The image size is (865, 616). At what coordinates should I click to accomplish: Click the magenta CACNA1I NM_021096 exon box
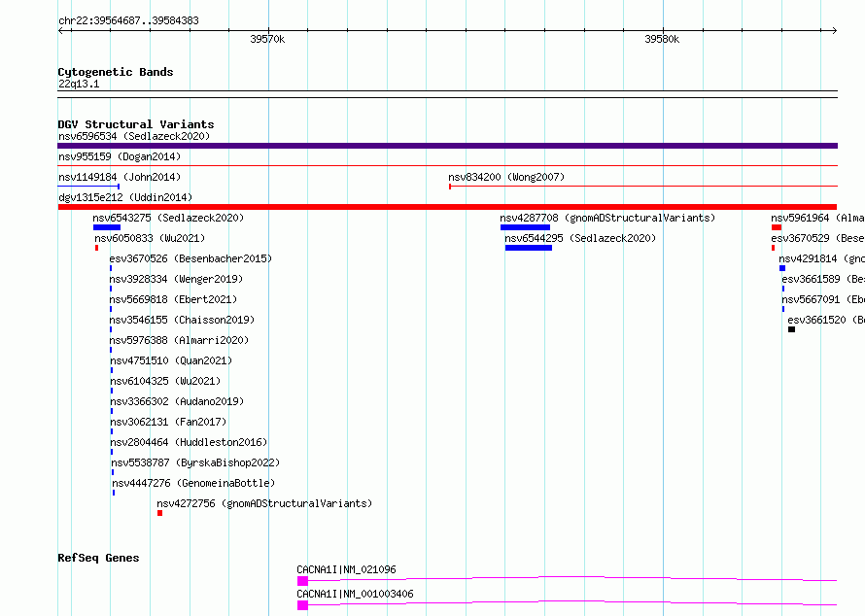point(302,581)
